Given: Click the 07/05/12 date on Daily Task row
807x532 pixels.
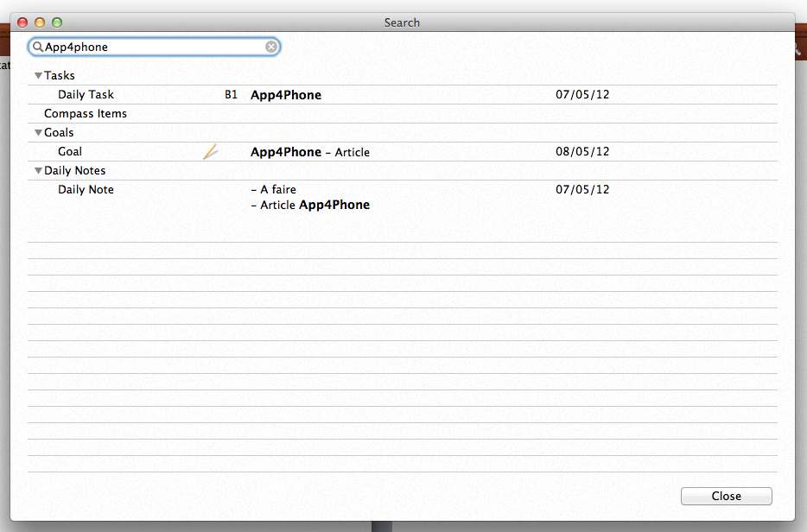Looking at the screenshot, I should (x=582, y=95).
